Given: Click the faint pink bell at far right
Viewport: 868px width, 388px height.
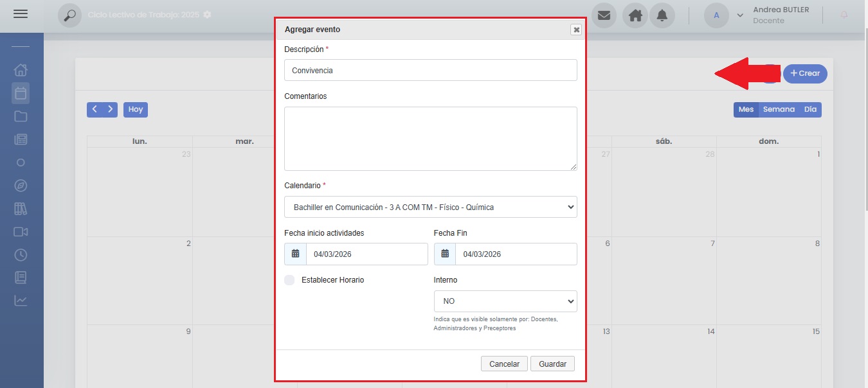Looking at the screenshot, I should pyautogui.click(x=844, y=15).
